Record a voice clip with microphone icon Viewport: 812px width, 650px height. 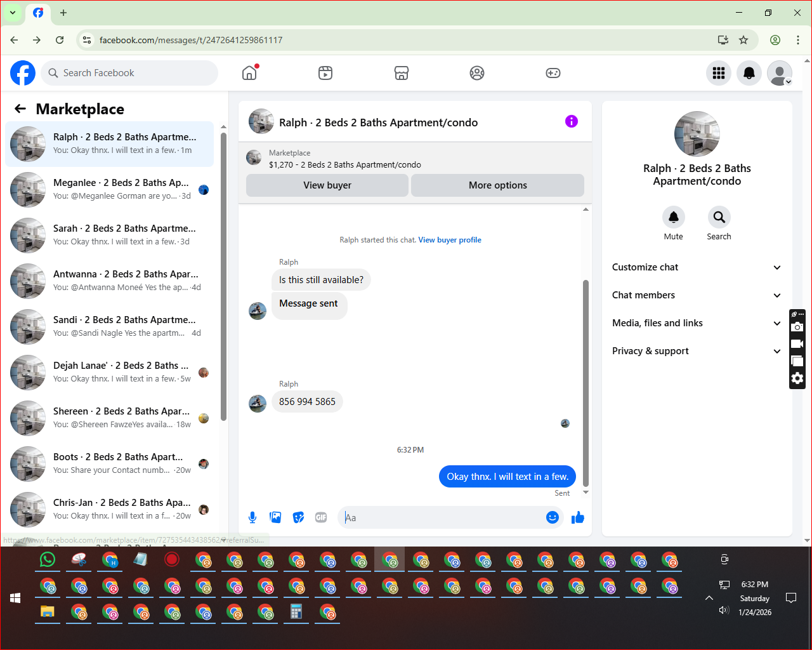point(252,517)
